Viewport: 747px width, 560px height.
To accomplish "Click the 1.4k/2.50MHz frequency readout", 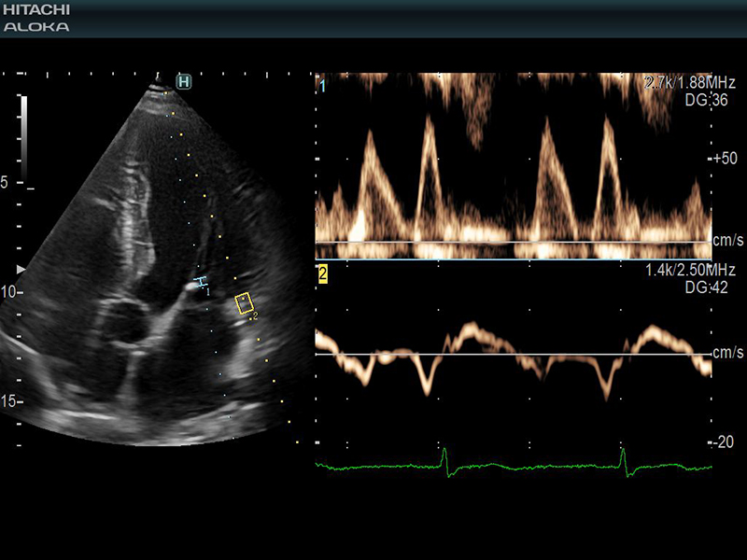I will click(x=678, y=271).
